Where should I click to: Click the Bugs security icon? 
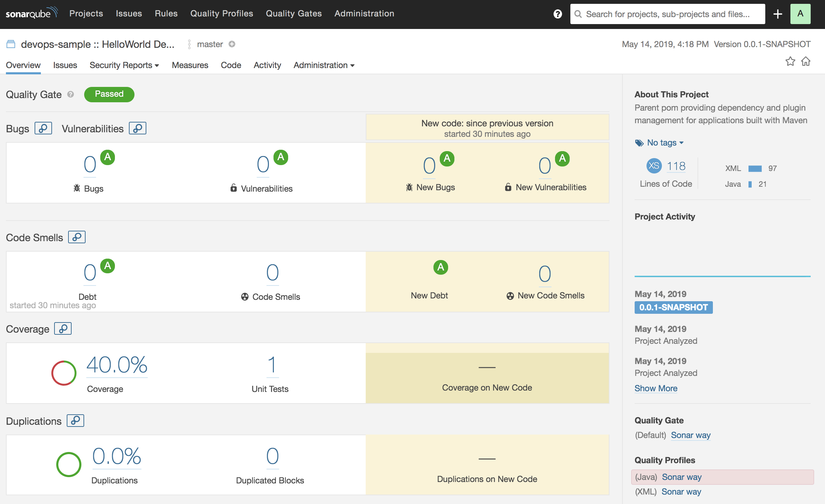pyautogui.click(x=42, y=128)
